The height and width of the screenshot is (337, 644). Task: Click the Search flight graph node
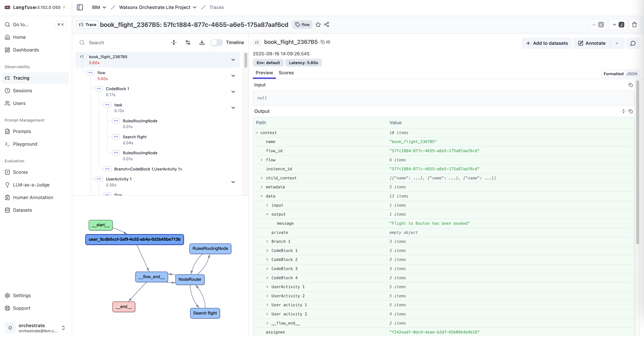point(205,313)
